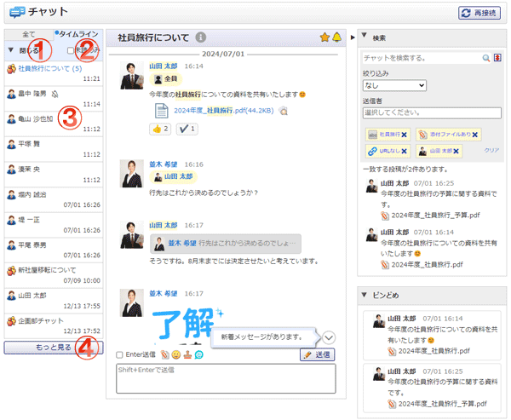Open chat with 平尾 泰男
Image resolution: width=511 pixels, height=420 pixels.
54,250
